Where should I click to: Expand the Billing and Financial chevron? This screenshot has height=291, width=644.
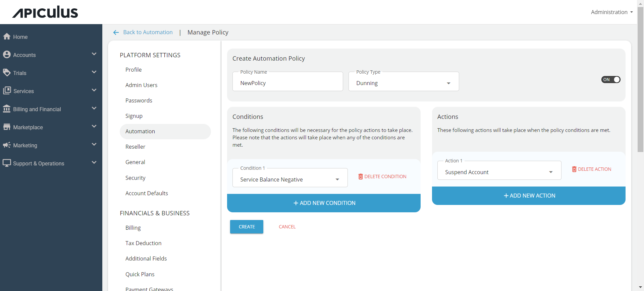pyautogui.click(x=94, y=108)
